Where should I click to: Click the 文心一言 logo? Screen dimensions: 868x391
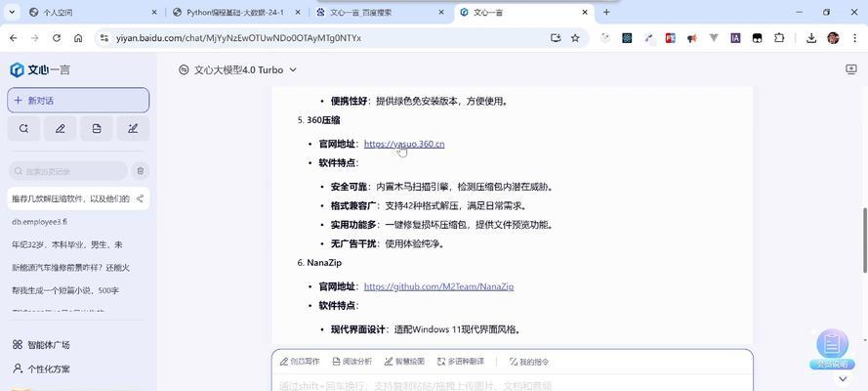[40, 69]
